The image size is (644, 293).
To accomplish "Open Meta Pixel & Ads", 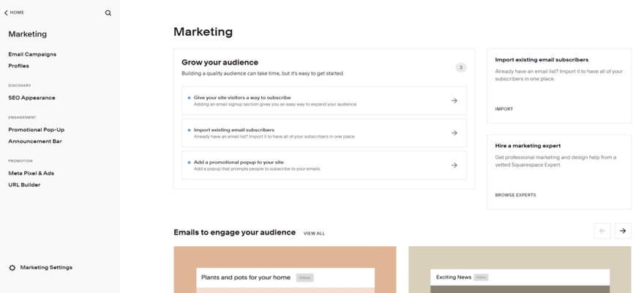I will click(31, 174).
